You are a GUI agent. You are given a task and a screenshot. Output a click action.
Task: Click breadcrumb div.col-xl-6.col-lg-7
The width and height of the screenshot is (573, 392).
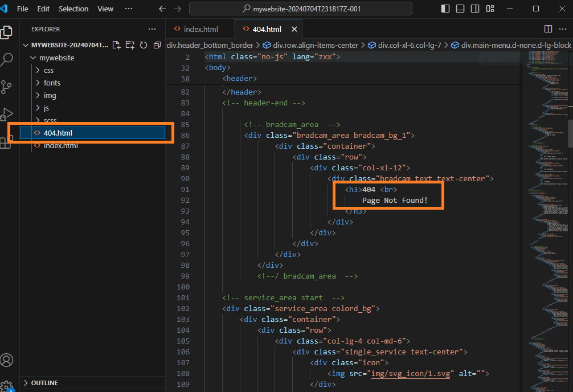[x=405, y=45]
